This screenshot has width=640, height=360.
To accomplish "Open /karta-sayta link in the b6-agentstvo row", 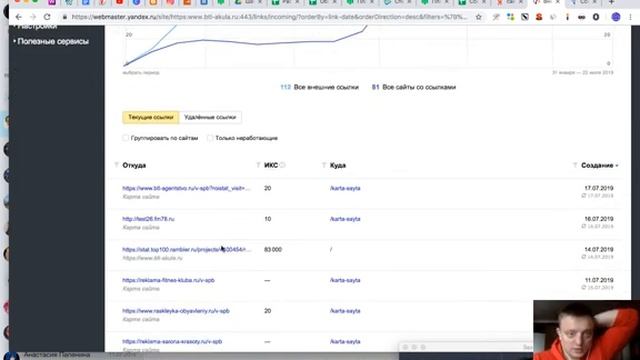I will [x=345, y=188].
